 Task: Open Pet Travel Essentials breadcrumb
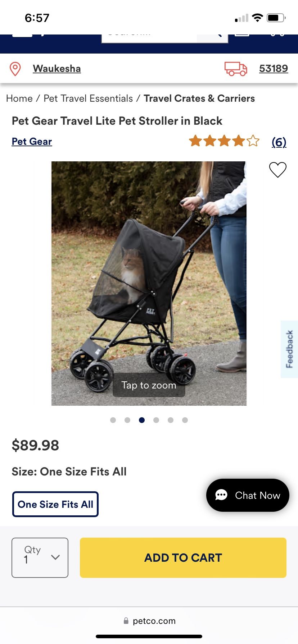coord(88,98)
